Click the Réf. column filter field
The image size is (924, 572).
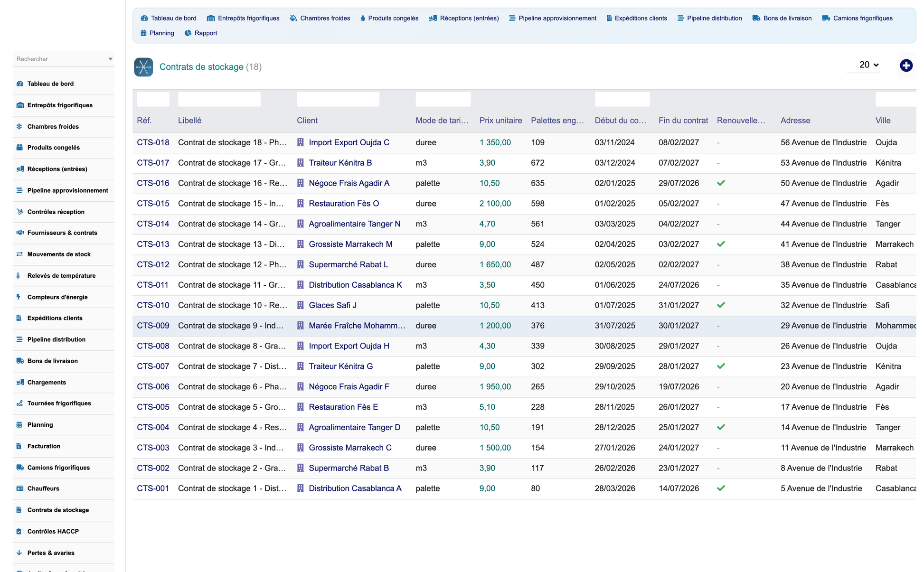tap(153, 99)
